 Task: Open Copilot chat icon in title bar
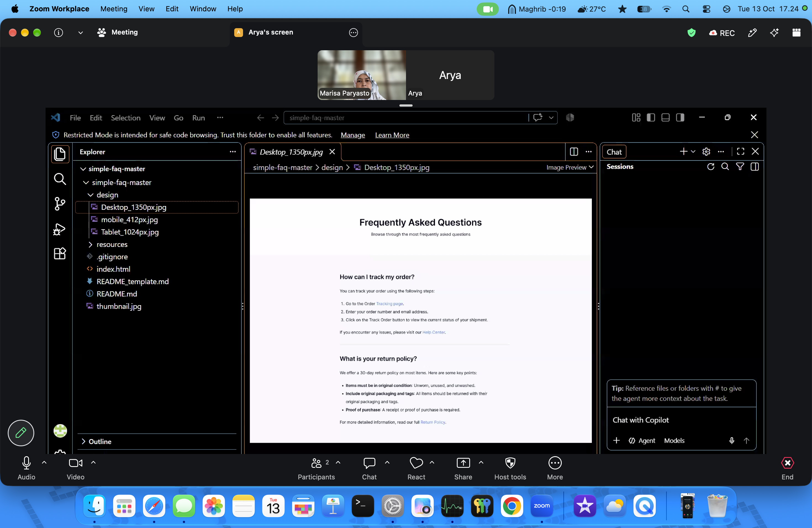[538, 118]
